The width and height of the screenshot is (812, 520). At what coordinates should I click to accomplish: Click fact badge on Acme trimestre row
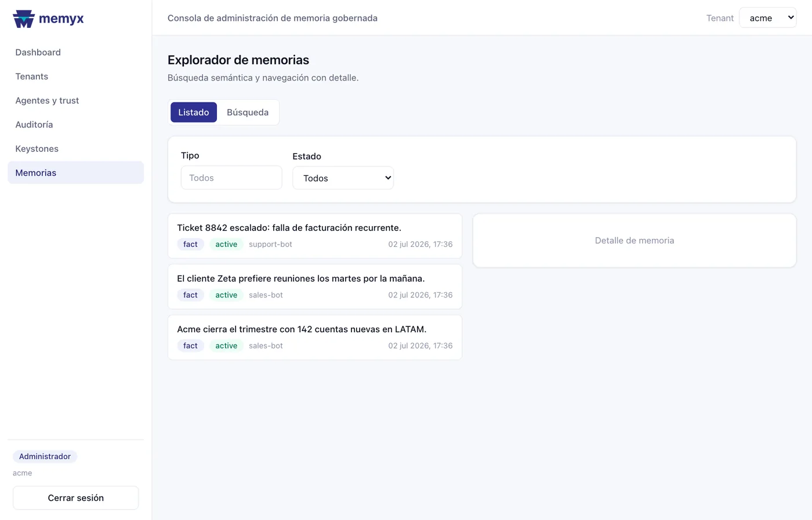coord(190,346)
